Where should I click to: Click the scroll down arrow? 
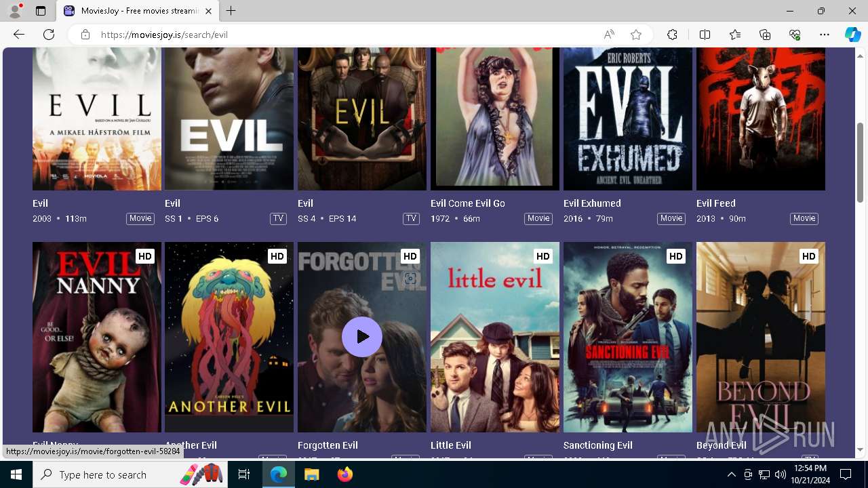[x=861, y=449]
